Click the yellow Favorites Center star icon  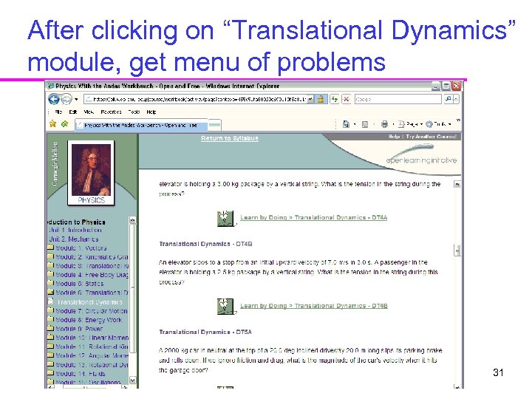point(52,124)
